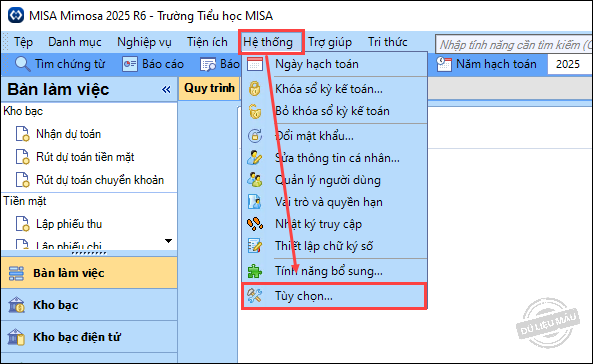Select Nhật ký truy cập entry
The width and height of the screenshot is (593, 364).
[335, 224]
